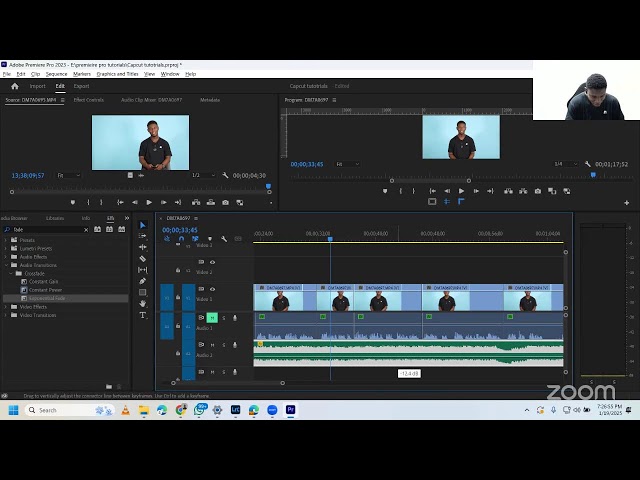The image size is (640, 480).
Task: Toggle Video 1 track output eye
Action: [x=212, y=289]
